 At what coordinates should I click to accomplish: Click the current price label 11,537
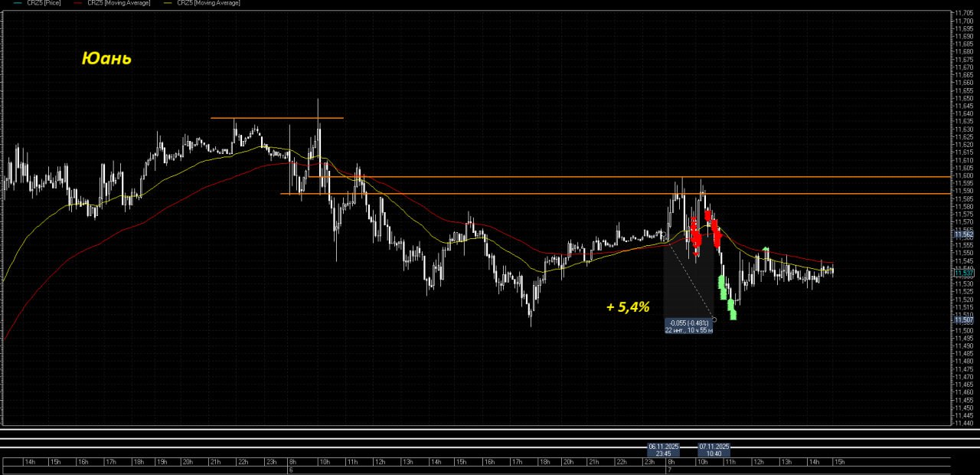(964, 273)
